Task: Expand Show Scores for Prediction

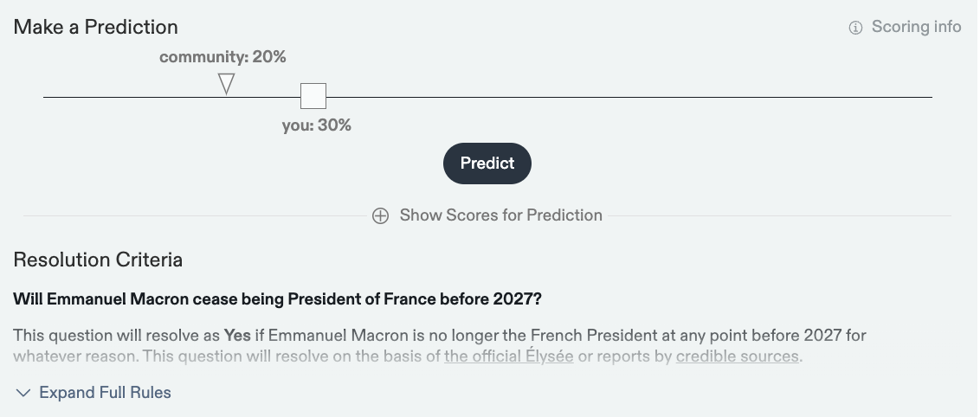Action: 500,215
